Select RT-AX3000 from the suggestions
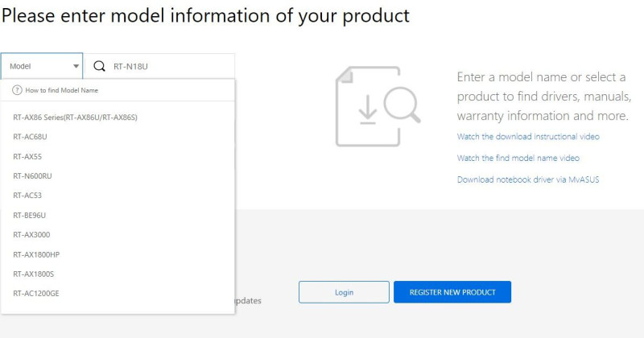This screenshot has height=338, width=644. [x=31, y=235]
